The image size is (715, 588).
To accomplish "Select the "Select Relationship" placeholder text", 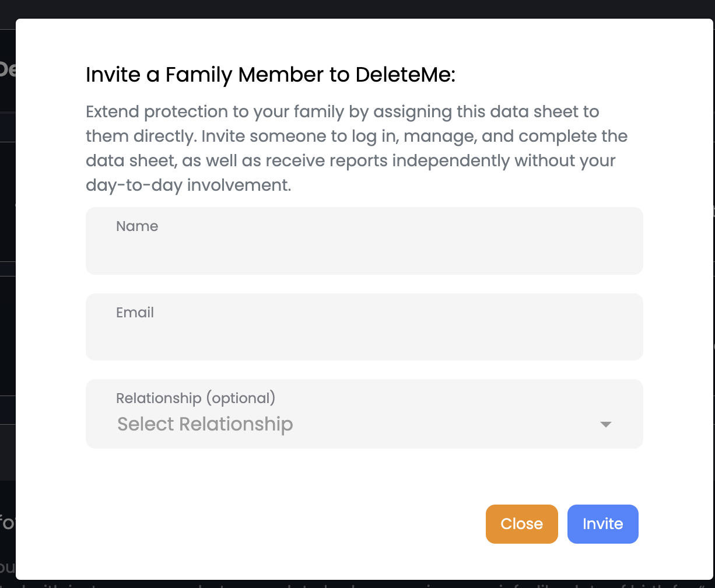I will (x=205, y=424).
